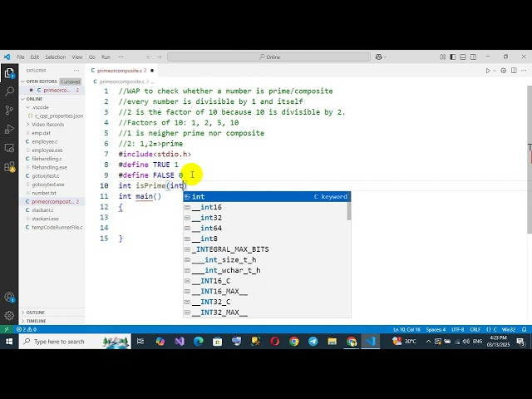
Task: Open editor More Actions ellipsis
Action: 524,71
